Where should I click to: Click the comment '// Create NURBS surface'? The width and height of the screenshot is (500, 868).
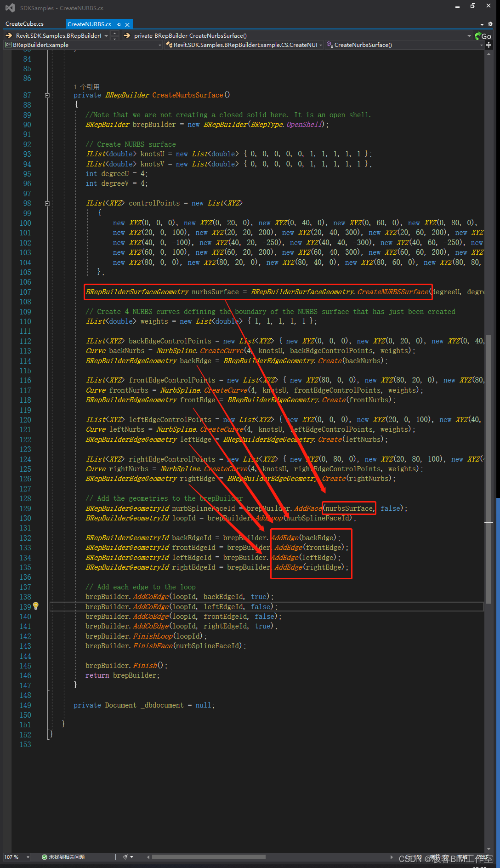point(131,144)
